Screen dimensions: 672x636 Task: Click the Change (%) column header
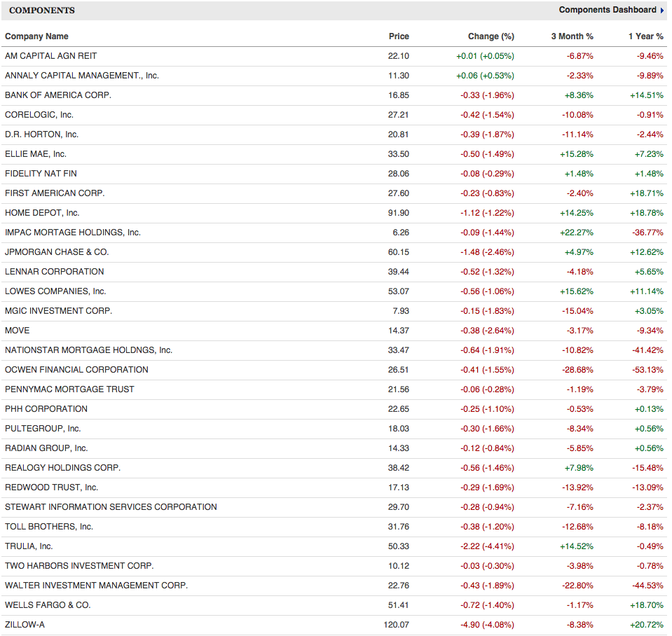click(491, 36)
